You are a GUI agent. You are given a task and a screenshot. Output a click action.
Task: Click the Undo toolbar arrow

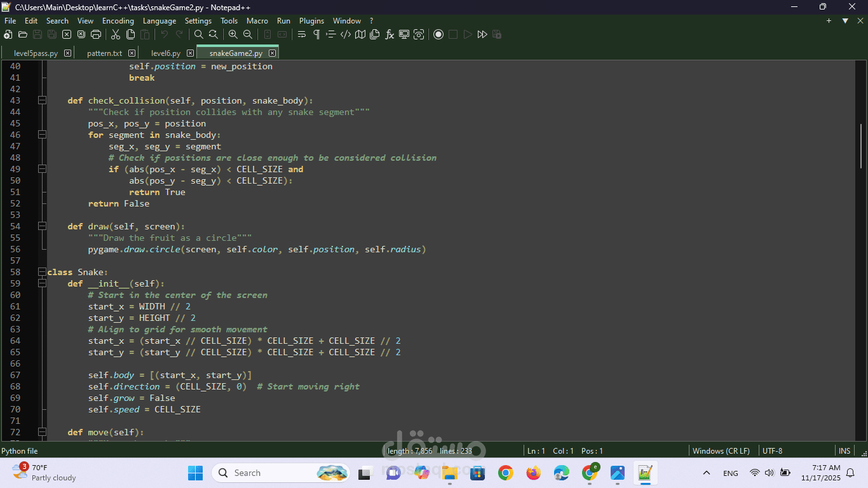(x=165, y=34)
